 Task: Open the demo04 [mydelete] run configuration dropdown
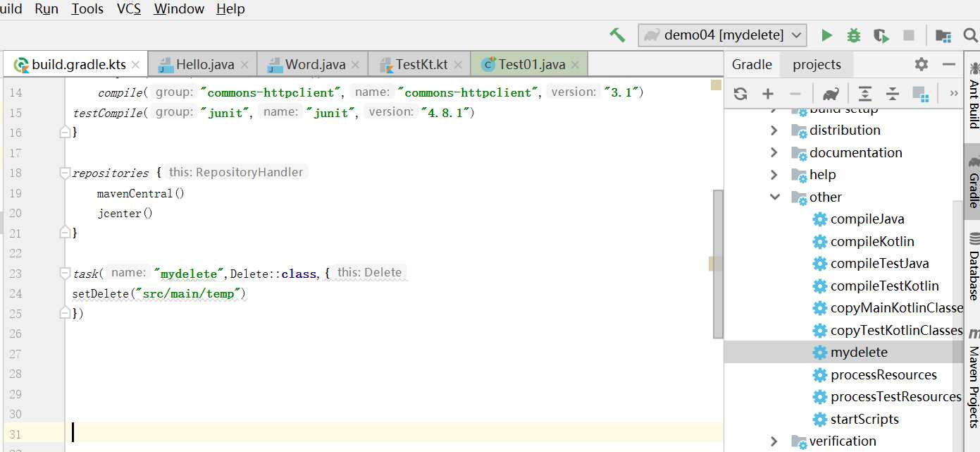[722, 35]
